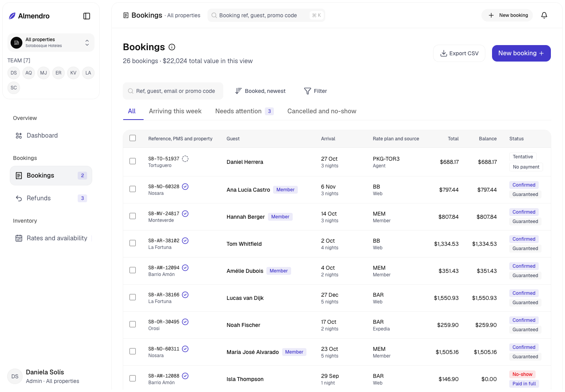The image size is (565, 392).
Task: Open team member AQ avatar
Action: coord(29,73)
